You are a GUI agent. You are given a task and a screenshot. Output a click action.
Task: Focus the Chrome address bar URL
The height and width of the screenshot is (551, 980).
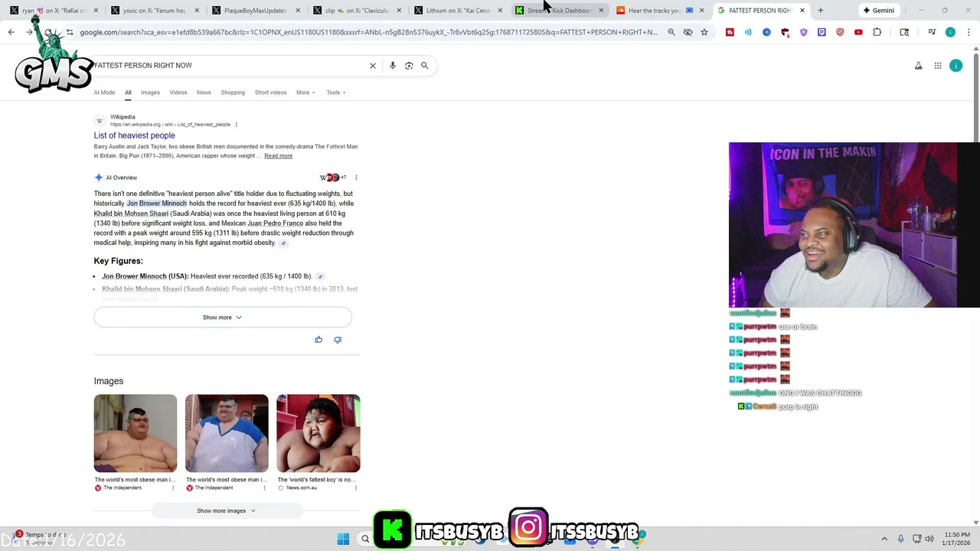point(367,32)
